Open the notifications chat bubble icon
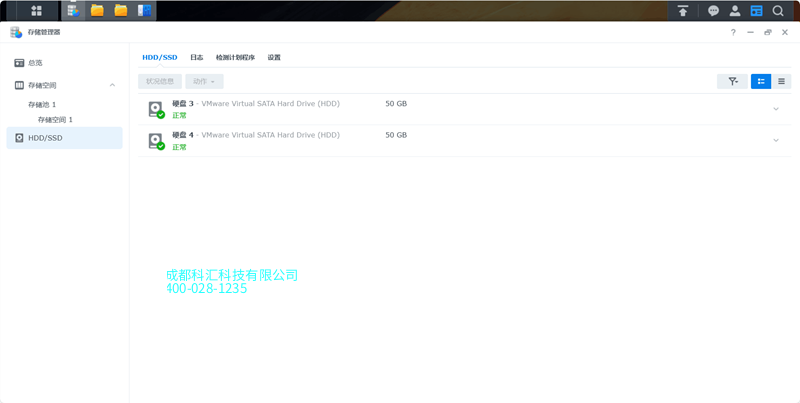800x403 pixels. pos(713,11)
